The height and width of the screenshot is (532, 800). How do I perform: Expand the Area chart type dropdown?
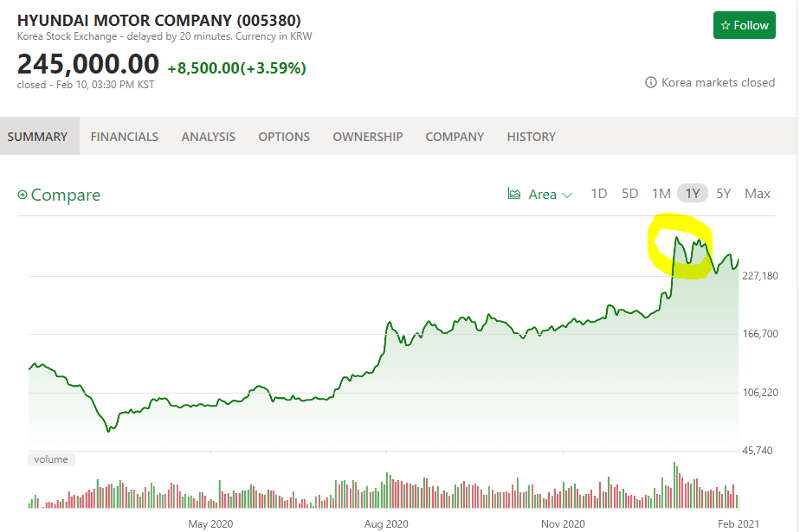[x=567, y=195]
